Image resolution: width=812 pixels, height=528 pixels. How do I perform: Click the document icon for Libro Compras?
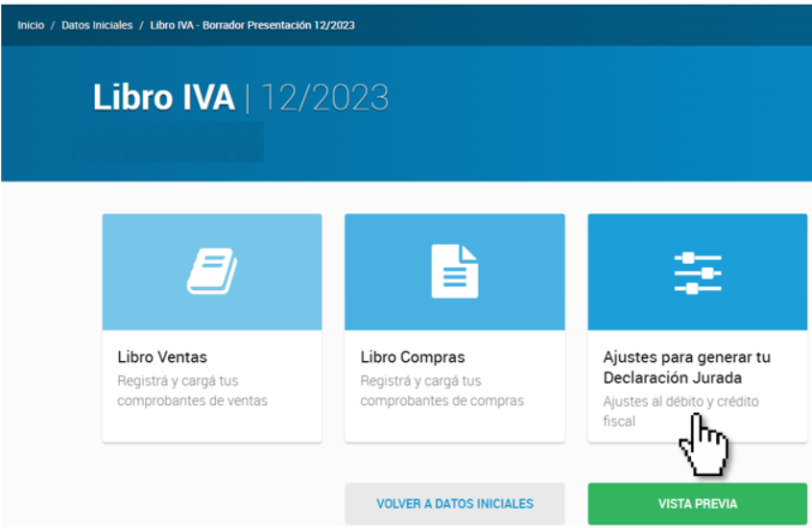(x=454, y=272)
